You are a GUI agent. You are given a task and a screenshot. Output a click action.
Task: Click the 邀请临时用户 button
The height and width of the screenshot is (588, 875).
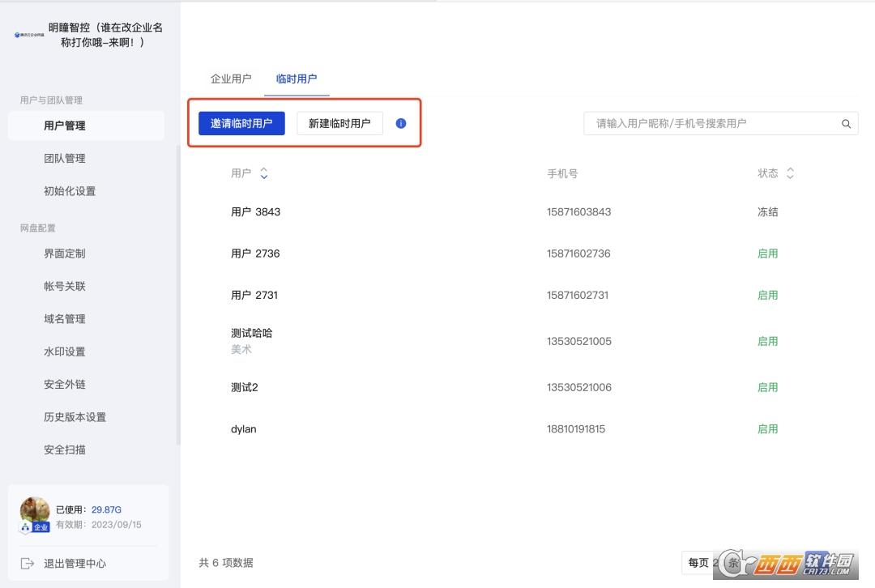point(241,123)
